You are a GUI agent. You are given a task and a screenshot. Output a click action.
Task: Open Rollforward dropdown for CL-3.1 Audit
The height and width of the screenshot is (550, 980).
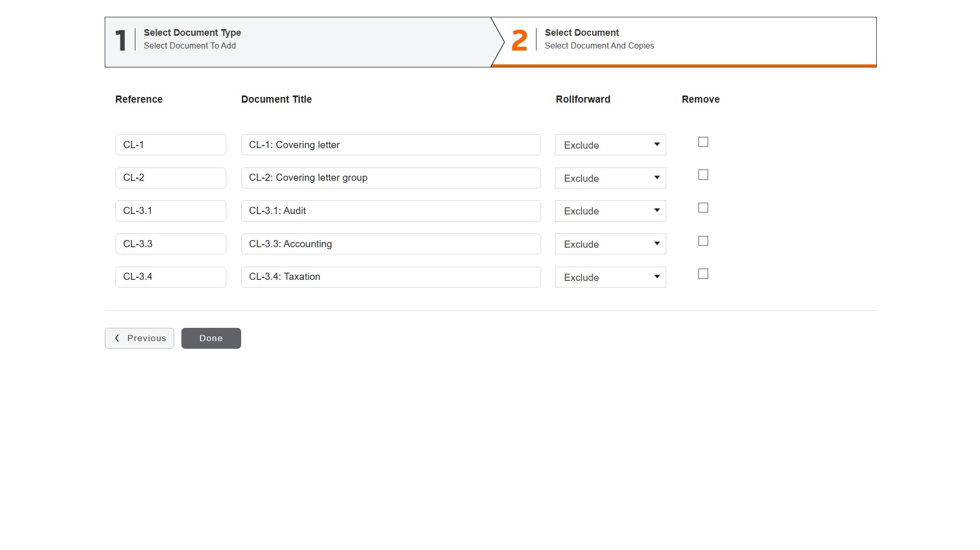pyautogui.click(x=610, y=211)
